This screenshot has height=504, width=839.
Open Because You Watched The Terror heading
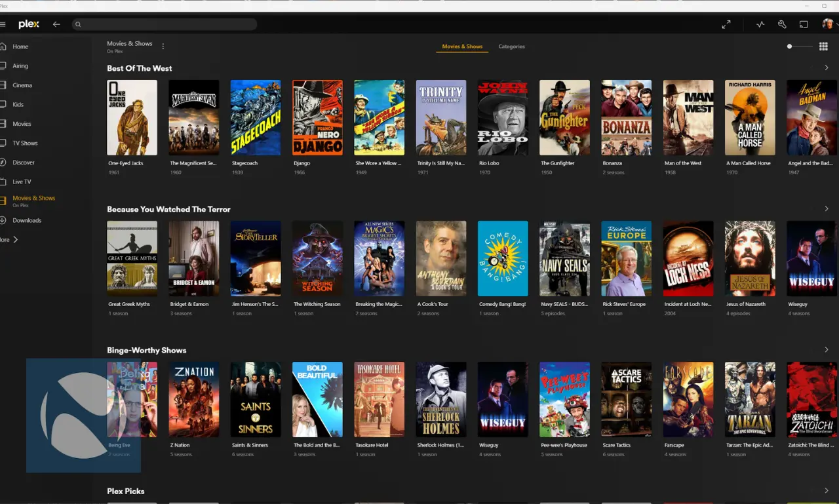168,209
